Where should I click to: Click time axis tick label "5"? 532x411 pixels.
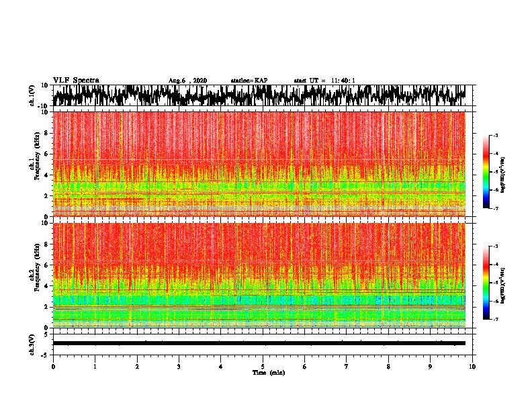point(263,367)
